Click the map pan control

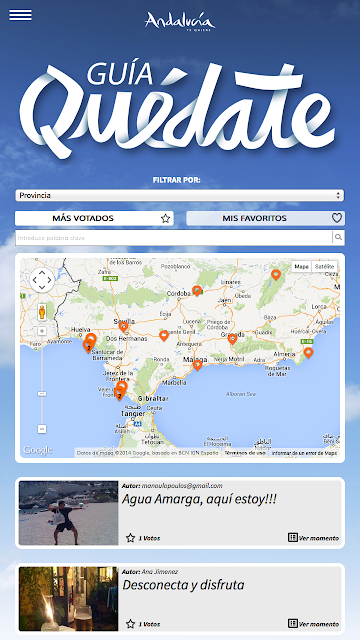click(42, 280)
